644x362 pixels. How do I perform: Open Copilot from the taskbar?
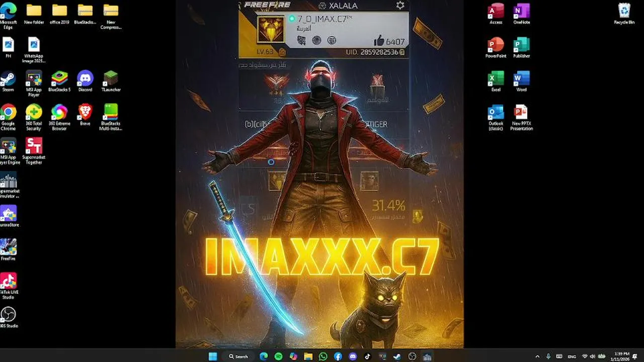(293, 356)
